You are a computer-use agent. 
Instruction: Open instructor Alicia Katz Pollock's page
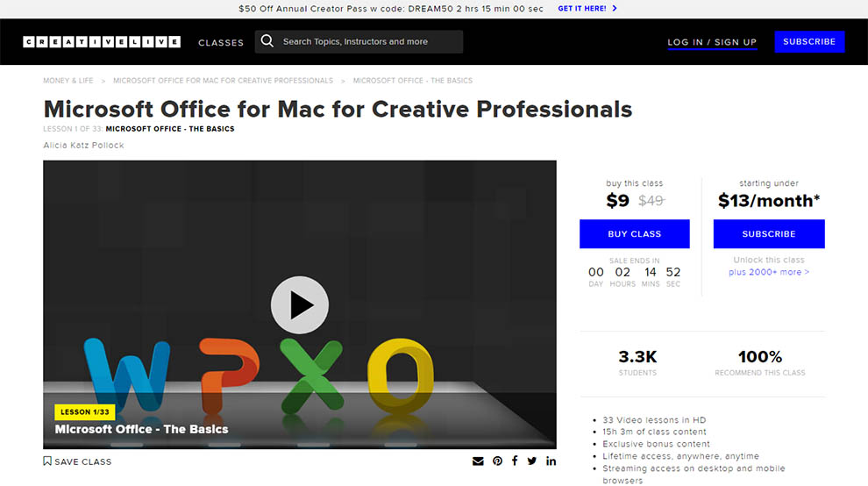pyautogui.click(x=83, y=146)
